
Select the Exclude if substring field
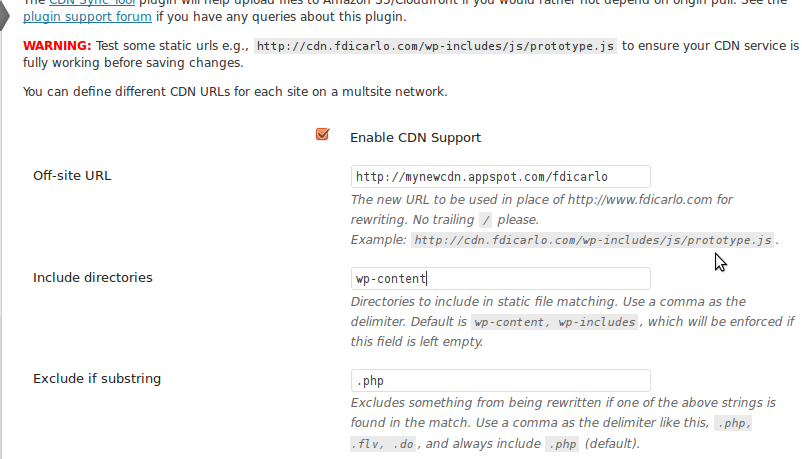pos(501,380)
